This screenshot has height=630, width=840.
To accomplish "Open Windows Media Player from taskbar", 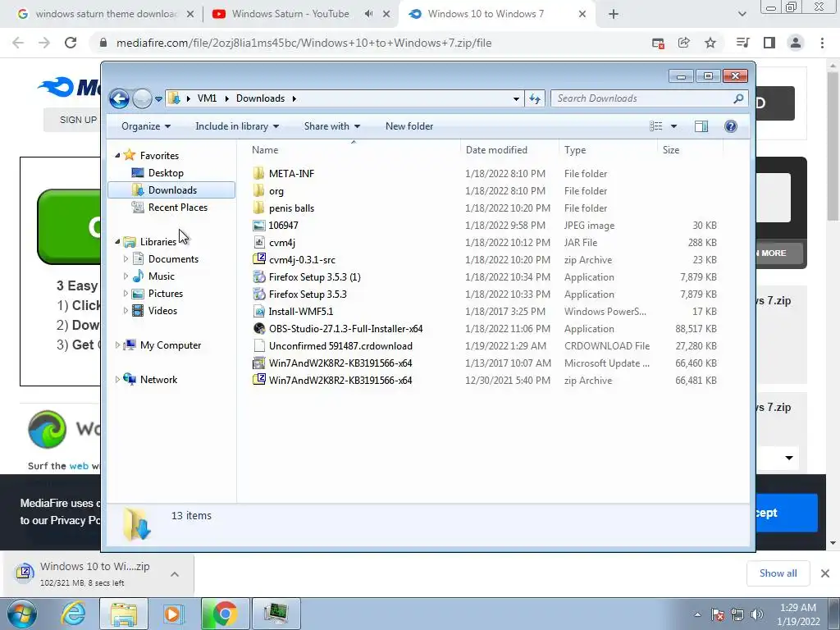I will (x=174, y=614).
